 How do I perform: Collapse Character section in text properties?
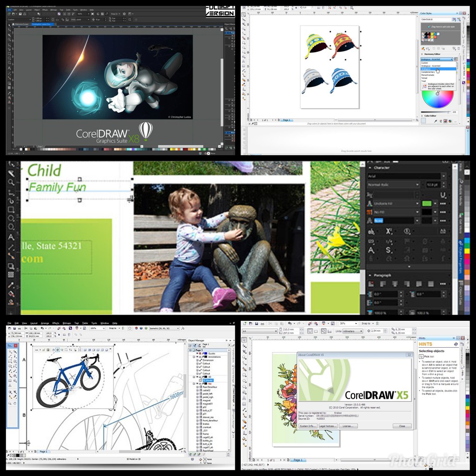pyautogui.click(x=370, y=167)
